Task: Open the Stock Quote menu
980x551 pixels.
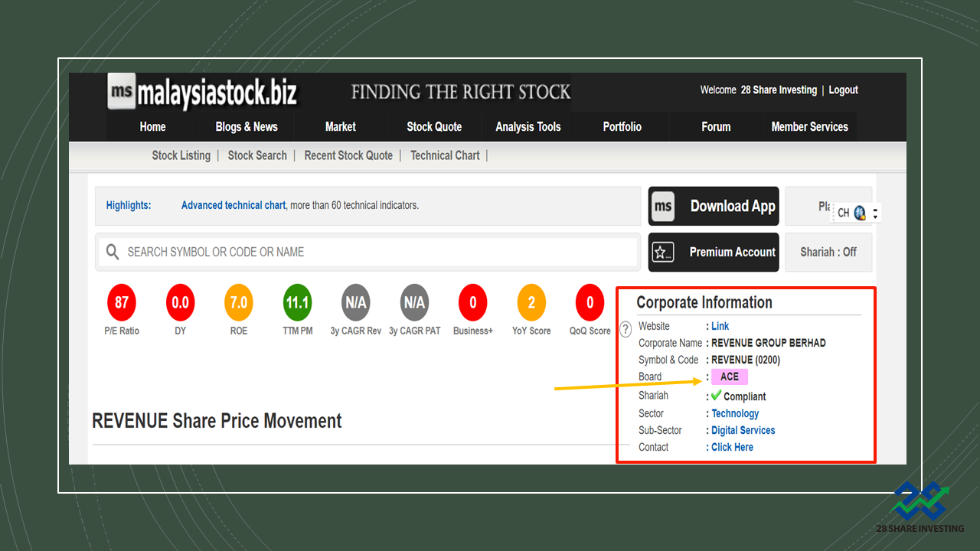Action: (434, 127)
